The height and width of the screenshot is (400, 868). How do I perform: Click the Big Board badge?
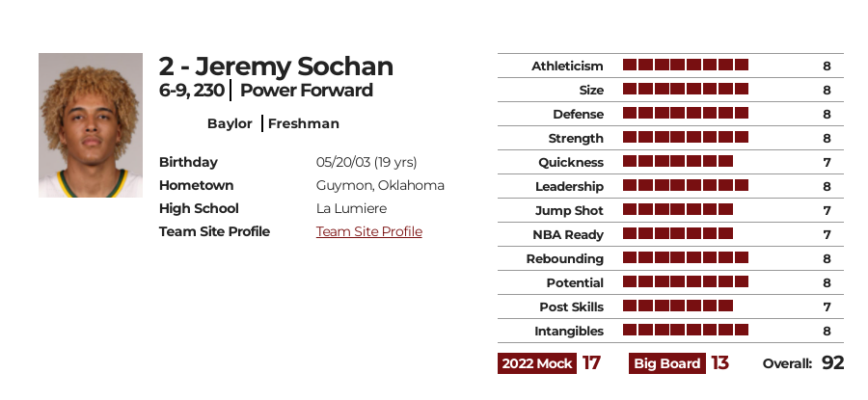pyautogui.click(x=667, y=363)
